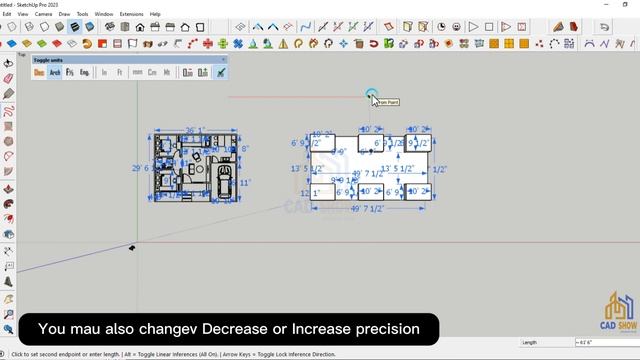Click the red flat plane icon
Image resolution: width=640 pixels, height=360 pixels.
tap(57, 43)
